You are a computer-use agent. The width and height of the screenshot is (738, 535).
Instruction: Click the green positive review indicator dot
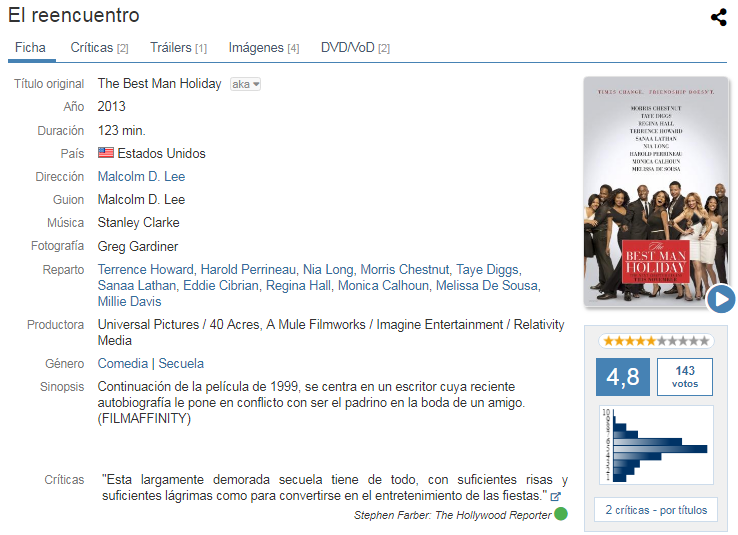[x=561, y=514]
